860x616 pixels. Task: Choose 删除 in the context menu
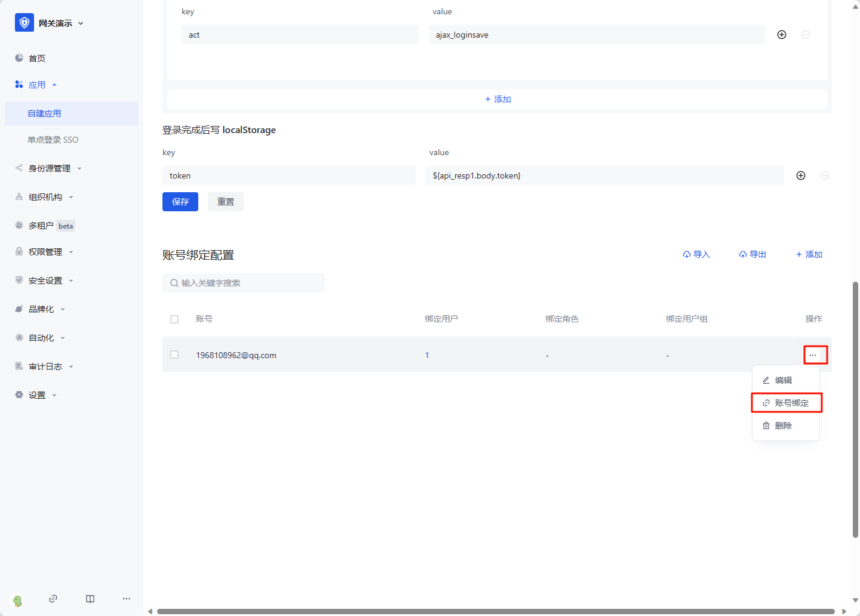coord(783,426)
